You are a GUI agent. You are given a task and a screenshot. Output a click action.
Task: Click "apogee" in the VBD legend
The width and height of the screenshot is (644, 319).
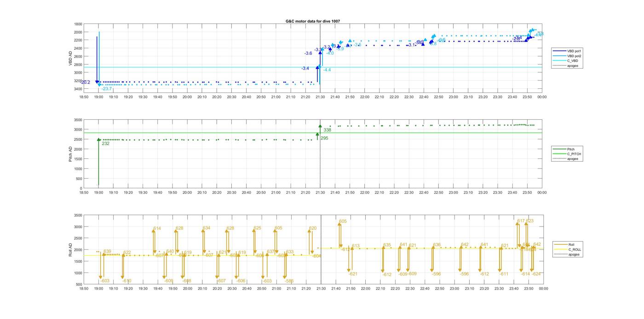click(x=573, y=65)
